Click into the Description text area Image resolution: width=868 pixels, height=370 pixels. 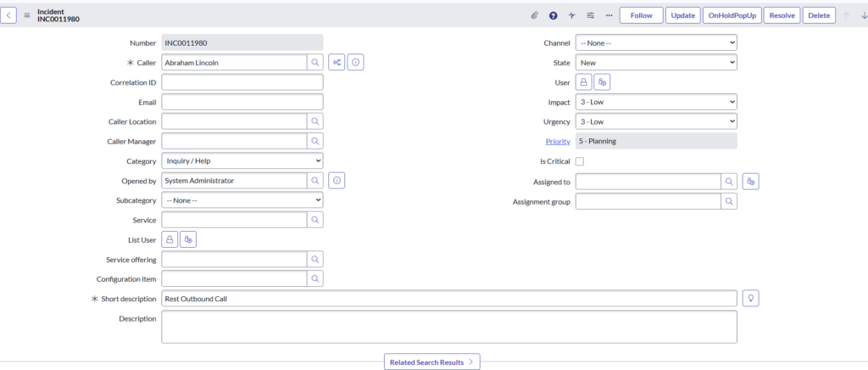coord(448,327)
